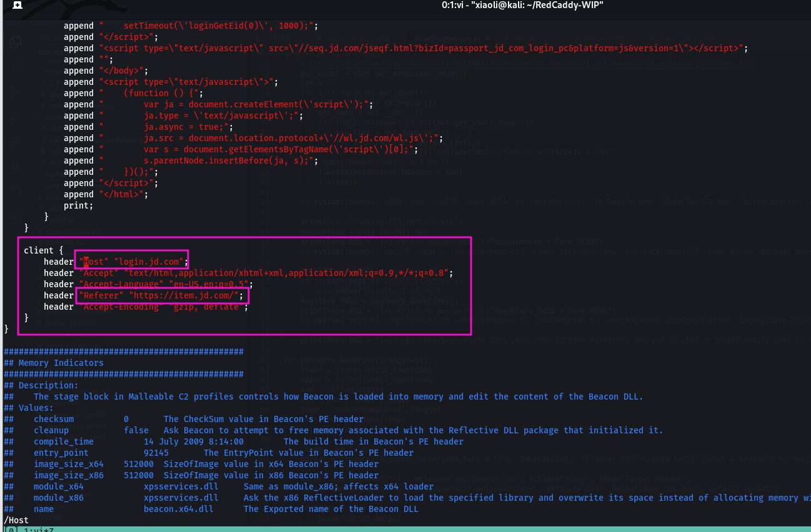
Task: Click the "beacon.x64.dll" name value
Action: pos(179,509)
